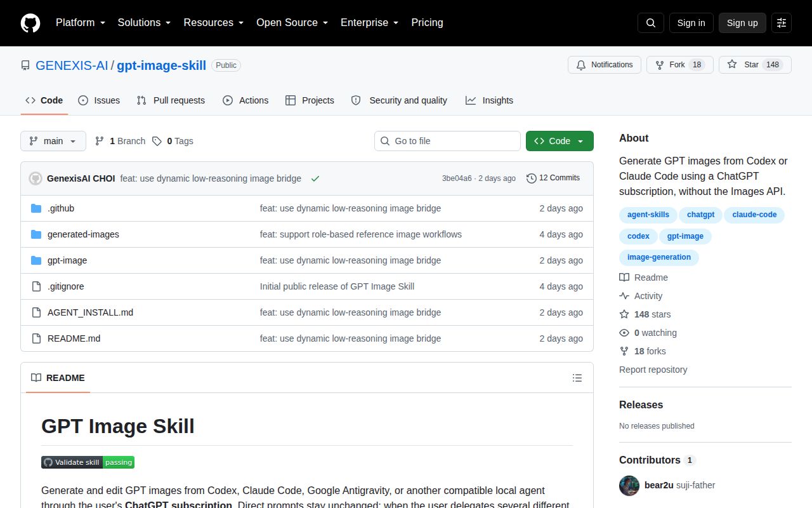The width and height of the screenshot is (812, 508).
Task: Select the Code tab
Action: coord(44,100)
